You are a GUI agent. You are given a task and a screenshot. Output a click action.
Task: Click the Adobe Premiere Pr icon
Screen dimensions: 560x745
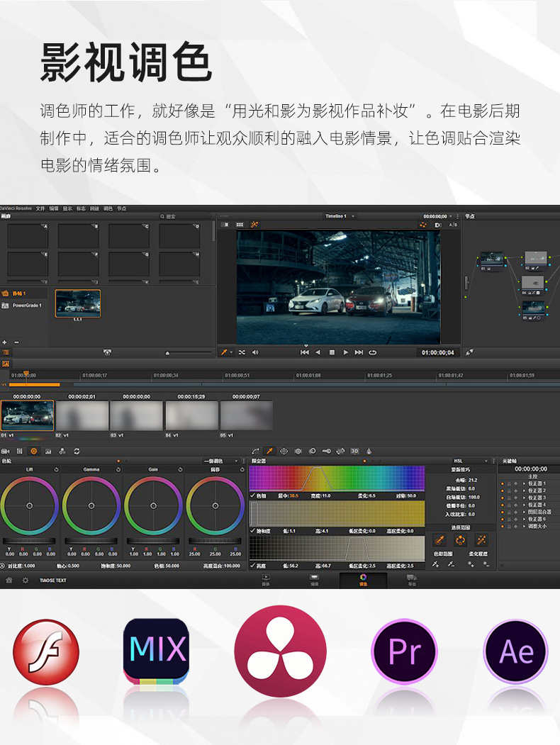click(x=404, y=651)
